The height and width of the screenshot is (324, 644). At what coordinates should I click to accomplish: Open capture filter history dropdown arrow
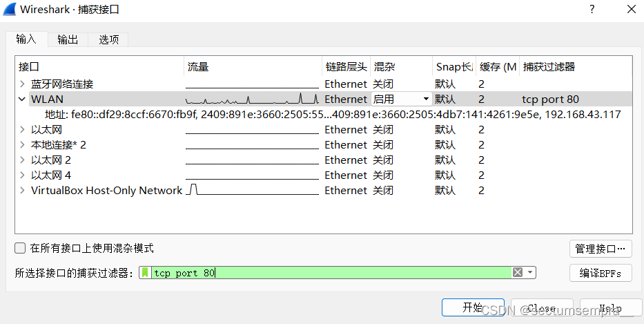pos(530,272)
